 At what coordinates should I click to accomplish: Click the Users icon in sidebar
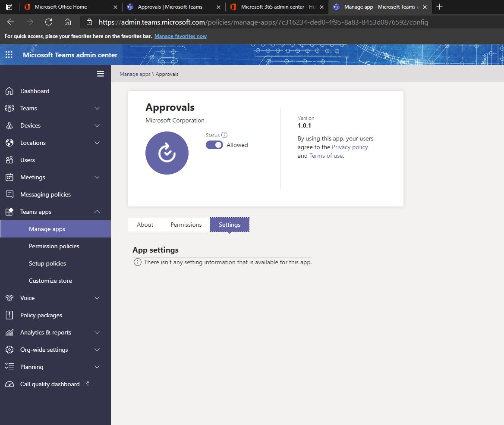(x=9, y=160)
